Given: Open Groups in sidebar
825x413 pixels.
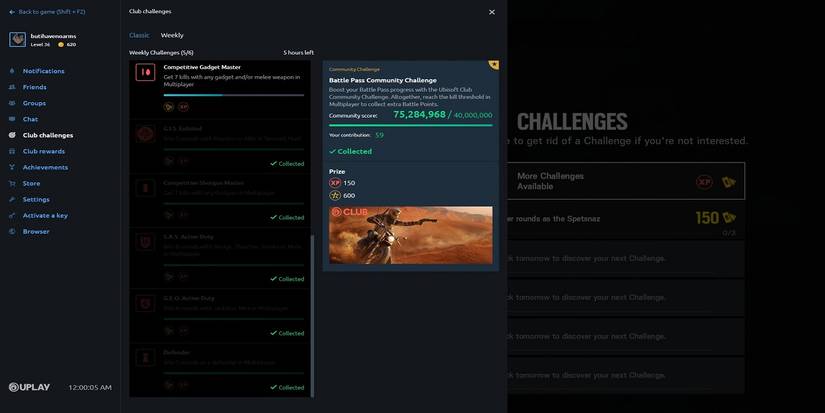Looking at the screenshot, I should click(x=34, y=103).
